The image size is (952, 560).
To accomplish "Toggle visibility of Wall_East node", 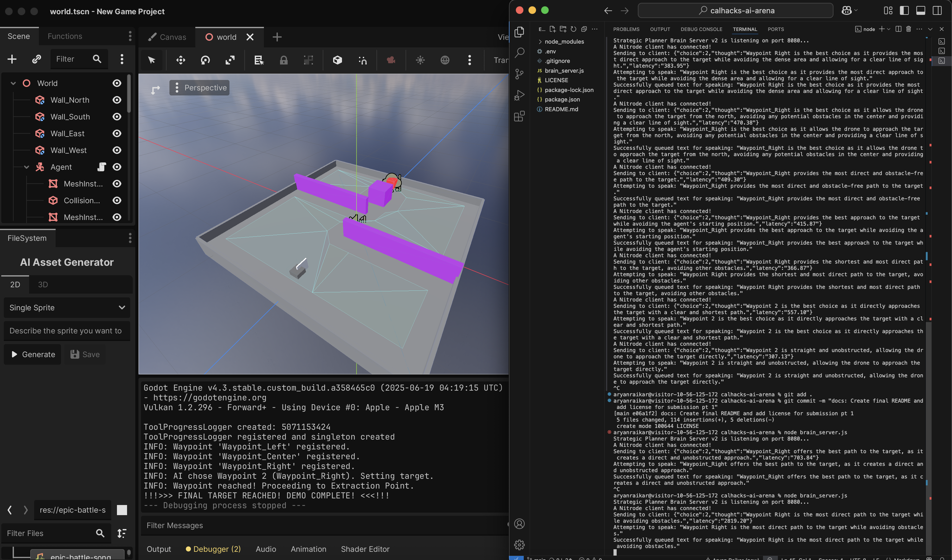I will pyautogui.click(x=117, y=133).
